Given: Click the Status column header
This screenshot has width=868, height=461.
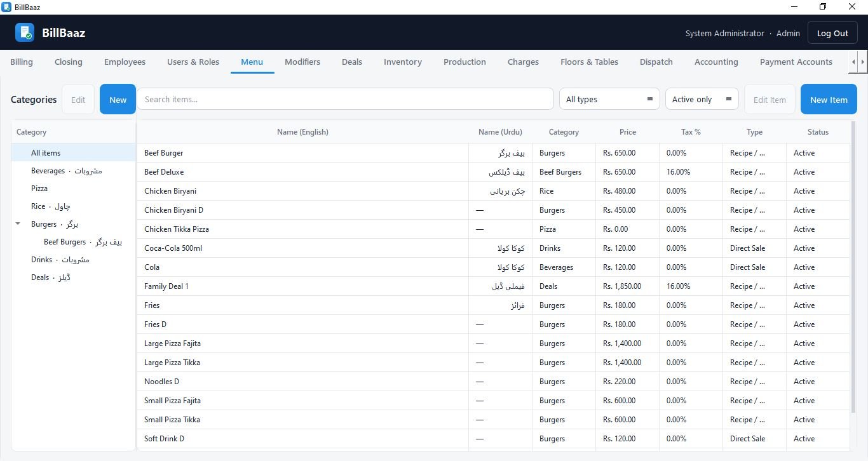Looking at the screenshot, I should (x=818, y=132).
